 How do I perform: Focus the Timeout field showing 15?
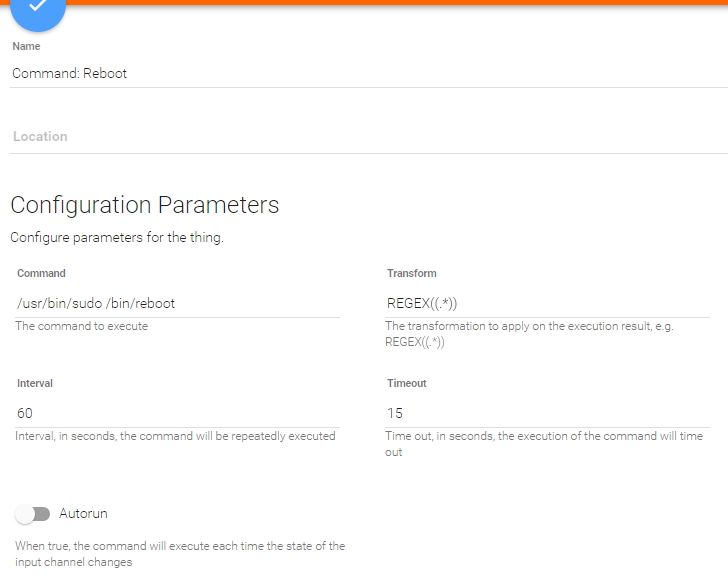(547, 413)
